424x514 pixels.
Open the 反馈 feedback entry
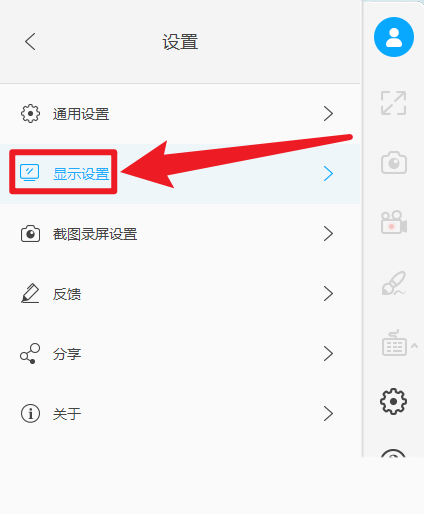coord(180,294)
